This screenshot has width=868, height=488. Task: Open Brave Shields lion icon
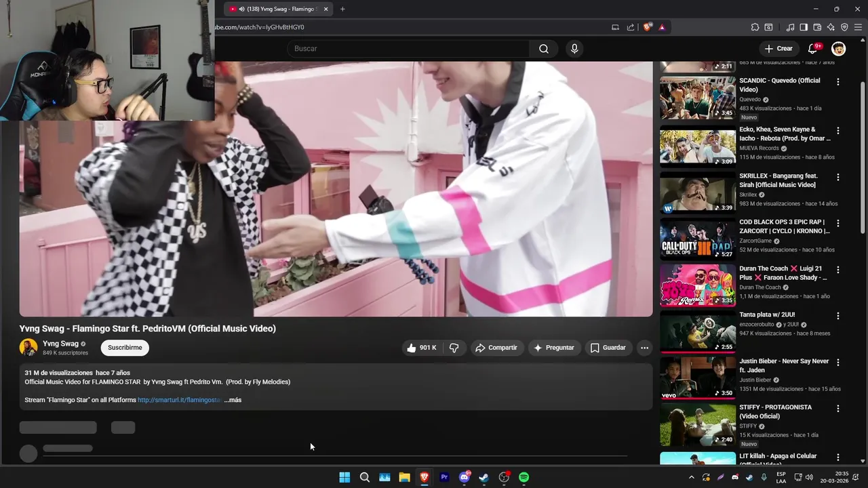click(x=648, y=27)
